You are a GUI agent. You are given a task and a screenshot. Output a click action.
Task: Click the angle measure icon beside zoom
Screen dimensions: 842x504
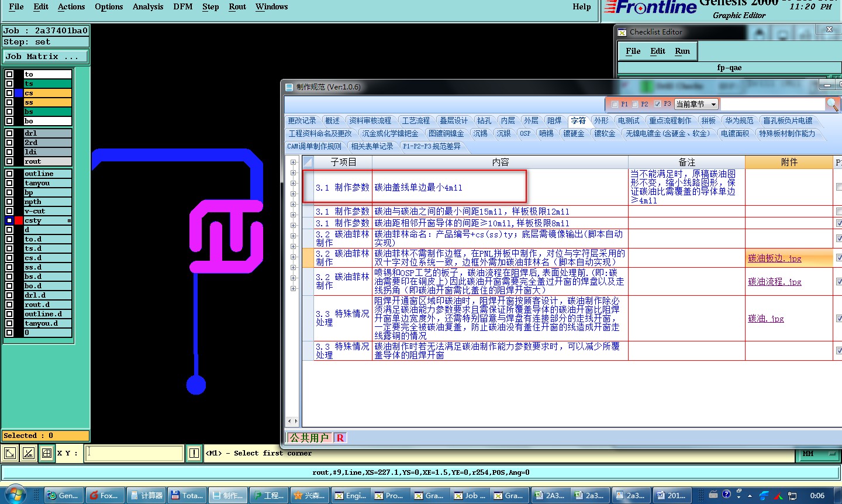pos(28,453)
